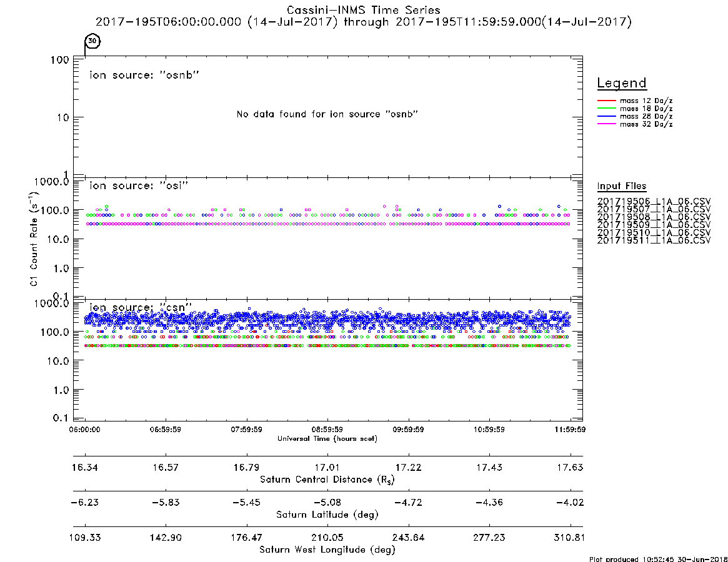Click the Input Files heading
Image resolution: width=728 pixels, height=562 pixels.
[x=622, y=186]
